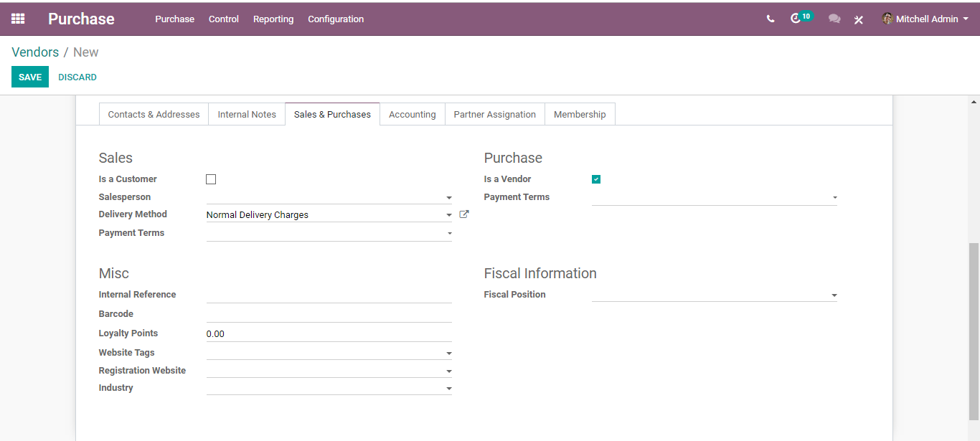Click Mitchell Admin avatar picture

tap(887, 19)
